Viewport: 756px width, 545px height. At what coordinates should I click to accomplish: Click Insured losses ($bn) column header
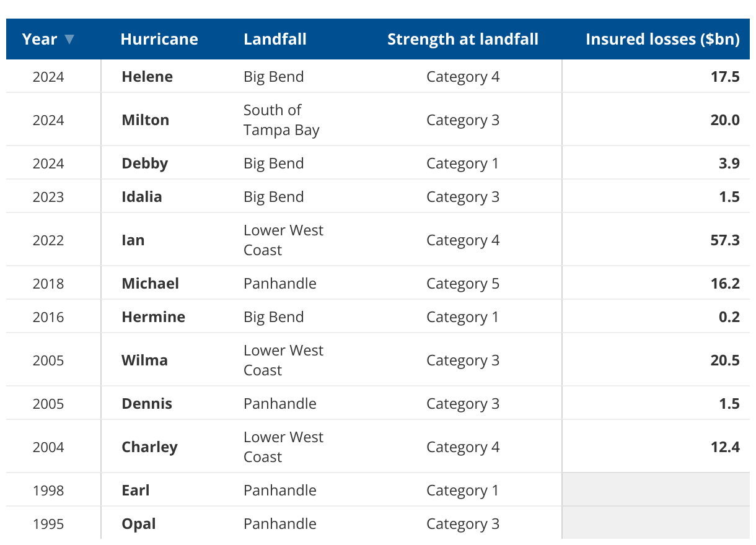pyautogui.click(x=662, y=39)
